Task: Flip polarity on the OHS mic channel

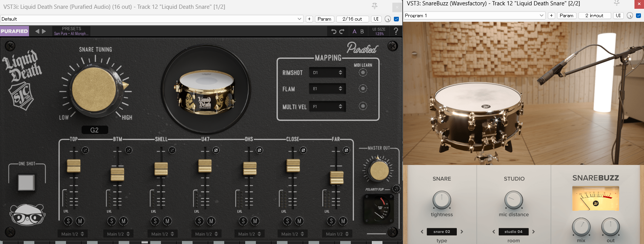Action: click(x=259, y=150)
